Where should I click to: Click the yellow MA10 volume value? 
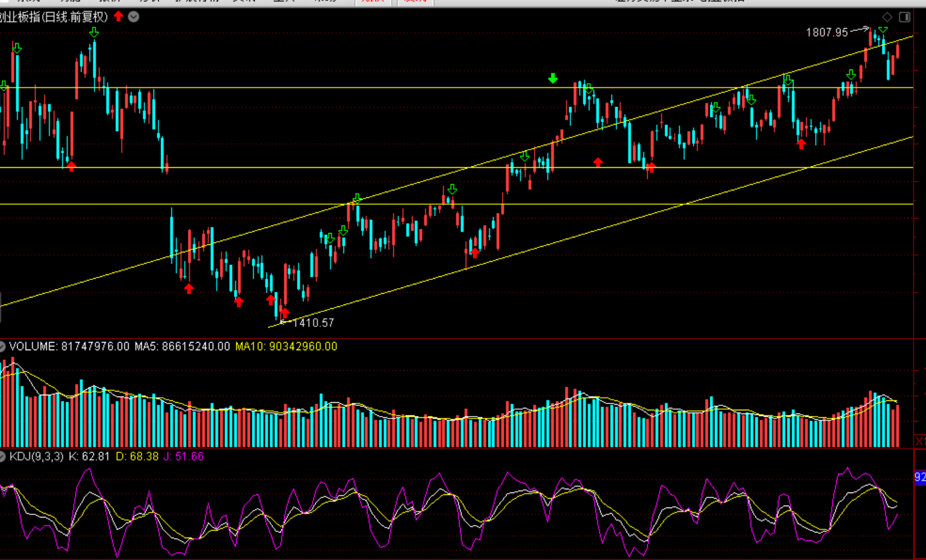coord(286,346)
